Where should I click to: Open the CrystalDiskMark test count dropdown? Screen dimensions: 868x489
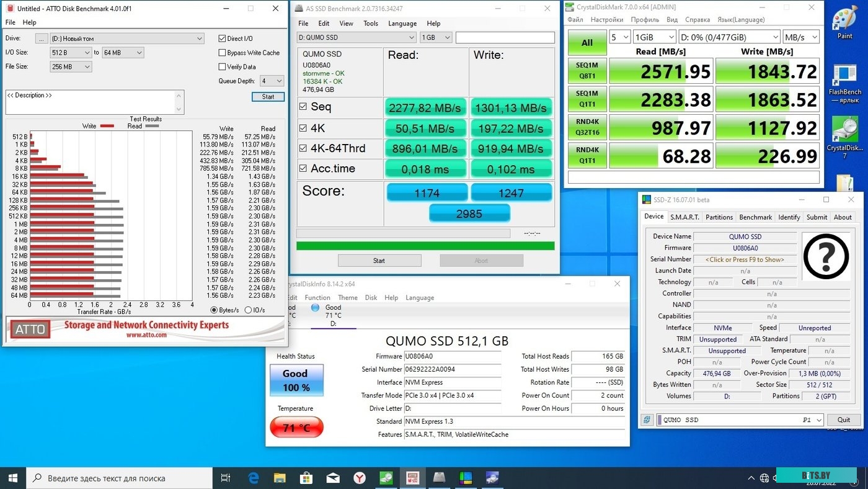[620, 37]
